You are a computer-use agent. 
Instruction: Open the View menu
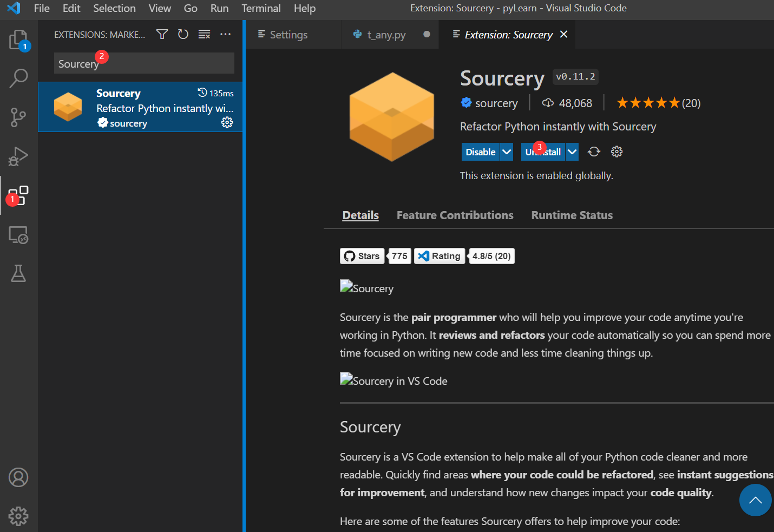[160, 8]
